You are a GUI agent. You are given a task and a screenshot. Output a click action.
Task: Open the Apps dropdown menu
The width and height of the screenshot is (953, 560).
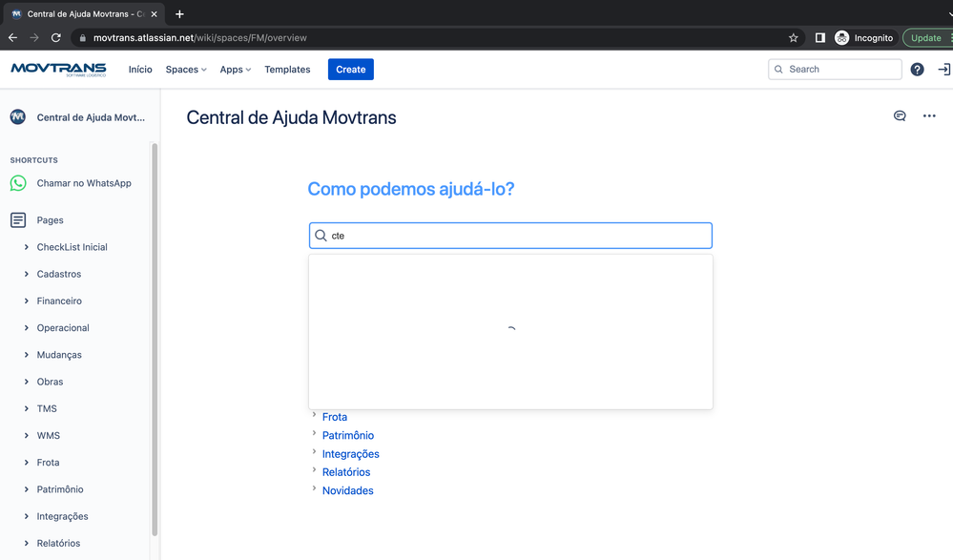236,70
